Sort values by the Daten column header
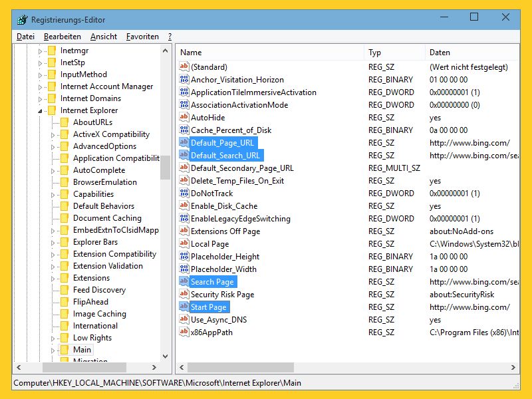This screenshot has width=532, height=399. click(472, 53)
